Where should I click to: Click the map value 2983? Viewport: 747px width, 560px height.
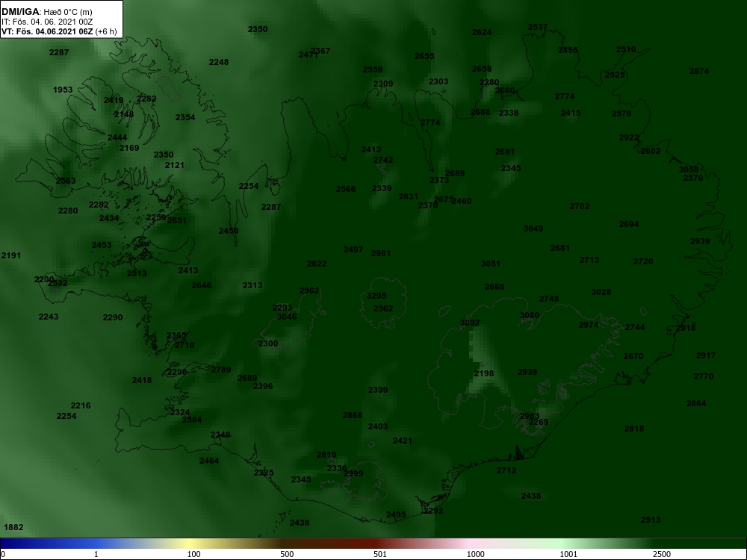[x=530, y=416]
